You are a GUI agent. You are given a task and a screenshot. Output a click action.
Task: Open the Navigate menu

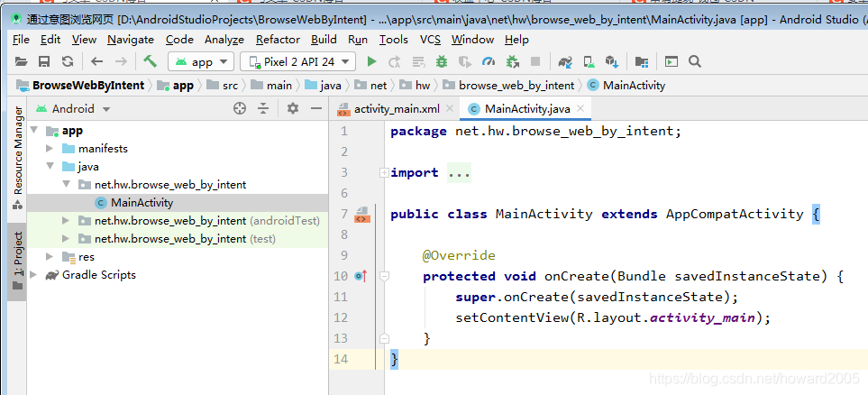click(131, 40)
